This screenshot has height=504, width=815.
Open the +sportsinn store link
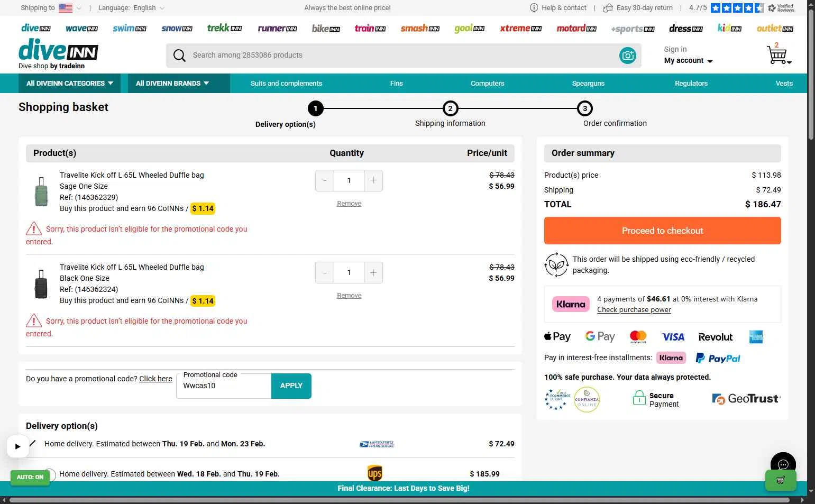[x=633, y=29]
